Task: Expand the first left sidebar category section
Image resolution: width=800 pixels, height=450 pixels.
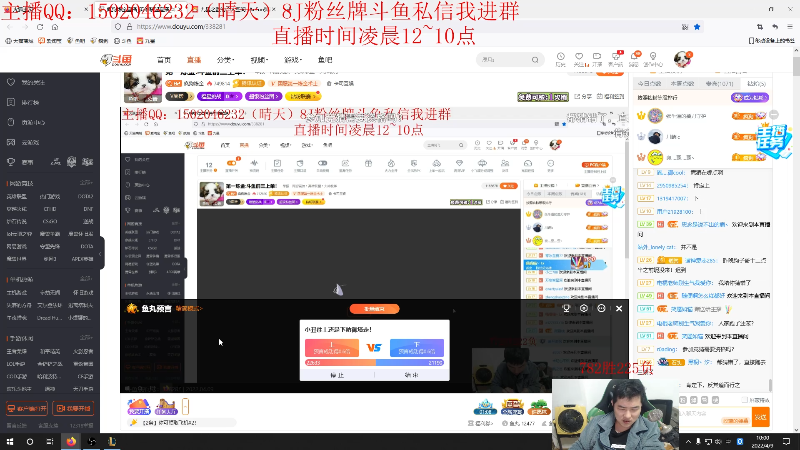Action: tap(86, 183)
